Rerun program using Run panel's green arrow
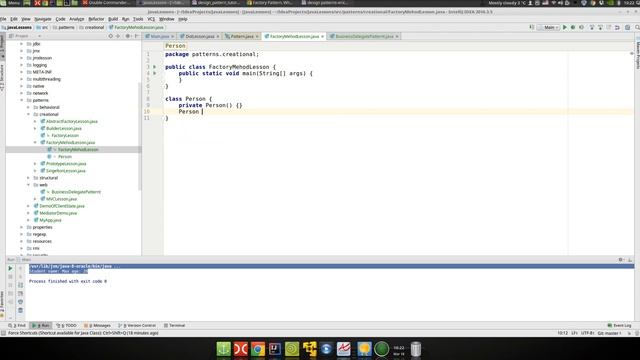This screenshot has width=640, height=360. [10, 268]
